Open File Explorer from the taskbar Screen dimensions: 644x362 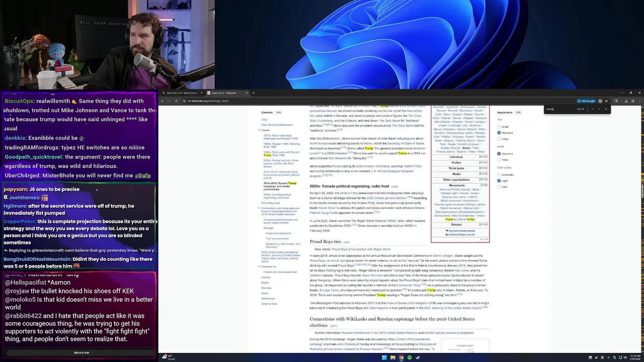click(393, 357)
